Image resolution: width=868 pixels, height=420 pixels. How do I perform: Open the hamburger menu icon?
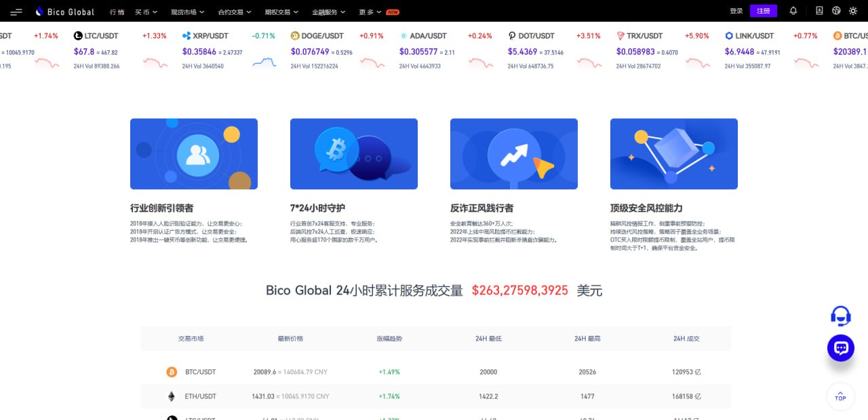pyautogui.click(x=16, y=12)
